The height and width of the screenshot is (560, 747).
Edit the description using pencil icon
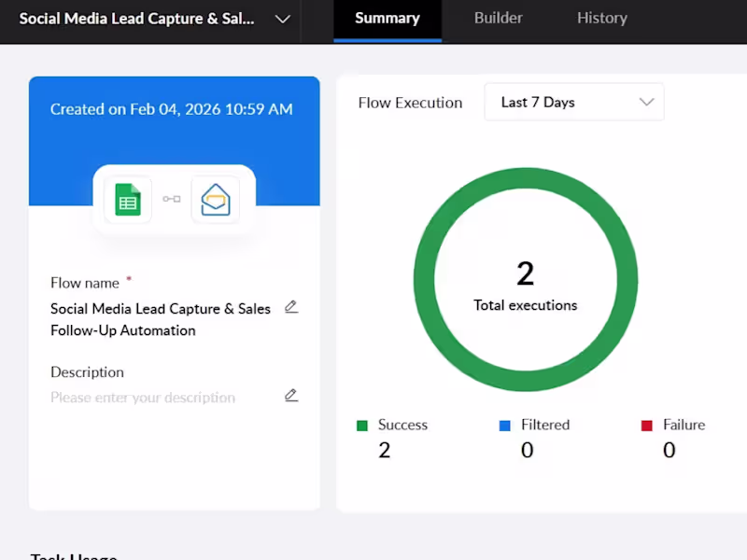click(x=291, y=395)
